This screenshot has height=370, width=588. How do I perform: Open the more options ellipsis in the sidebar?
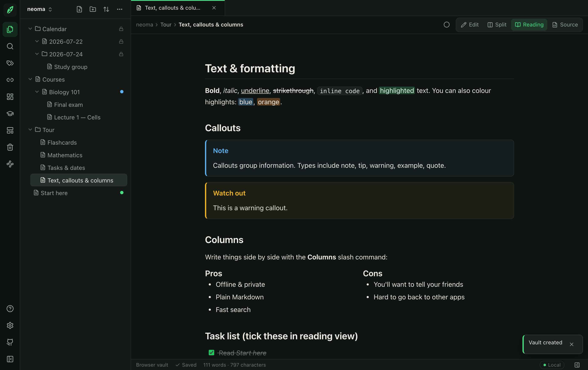pyautogui.click(x=120, y=9)
